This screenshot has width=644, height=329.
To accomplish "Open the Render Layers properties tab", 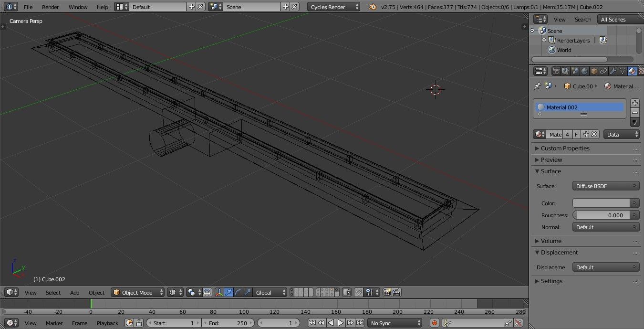I will click(x=565, y=71).
